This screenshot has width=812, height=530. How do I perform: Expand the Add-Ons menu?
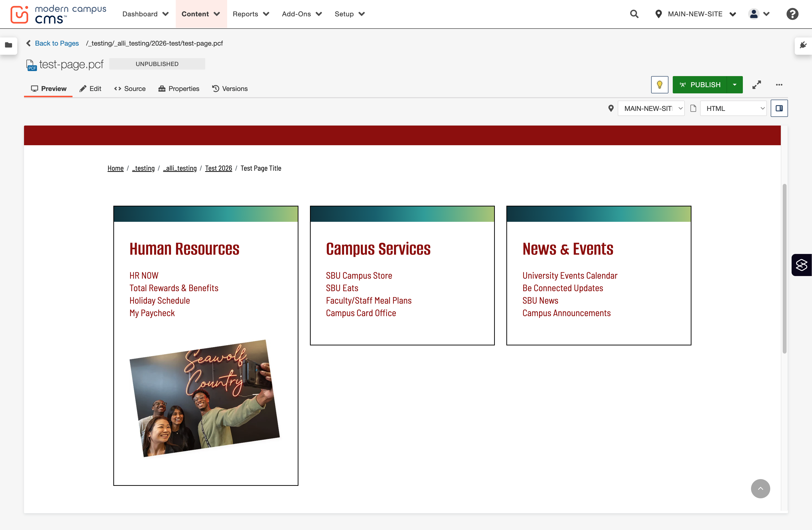302,14
